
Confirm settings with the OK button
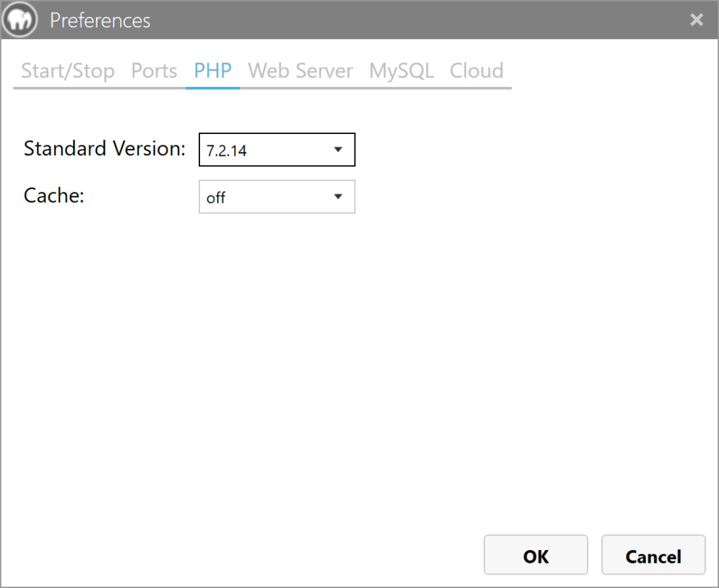coord(535,556)
